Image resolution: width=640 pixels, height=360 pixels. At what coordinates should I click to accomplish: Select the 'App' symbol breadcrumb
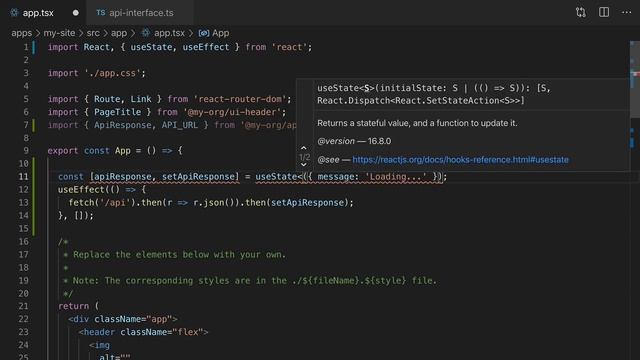[220, 33]
